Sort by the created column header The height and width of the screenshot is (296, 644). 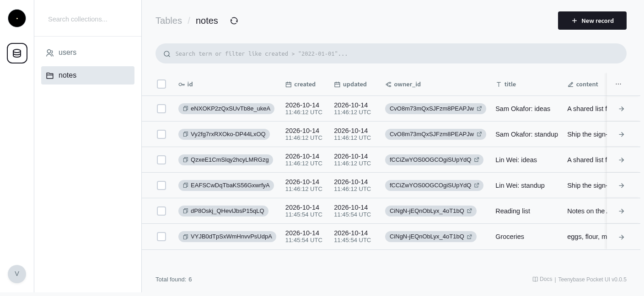click(x=301, y=84)
